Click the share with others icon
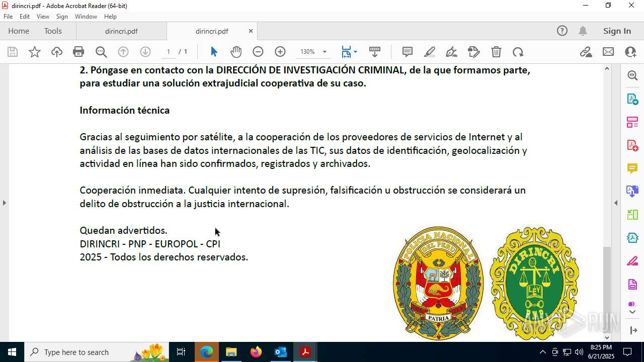Image resolution: width=644 pixels, height=362 pixels. click(630, 52)
